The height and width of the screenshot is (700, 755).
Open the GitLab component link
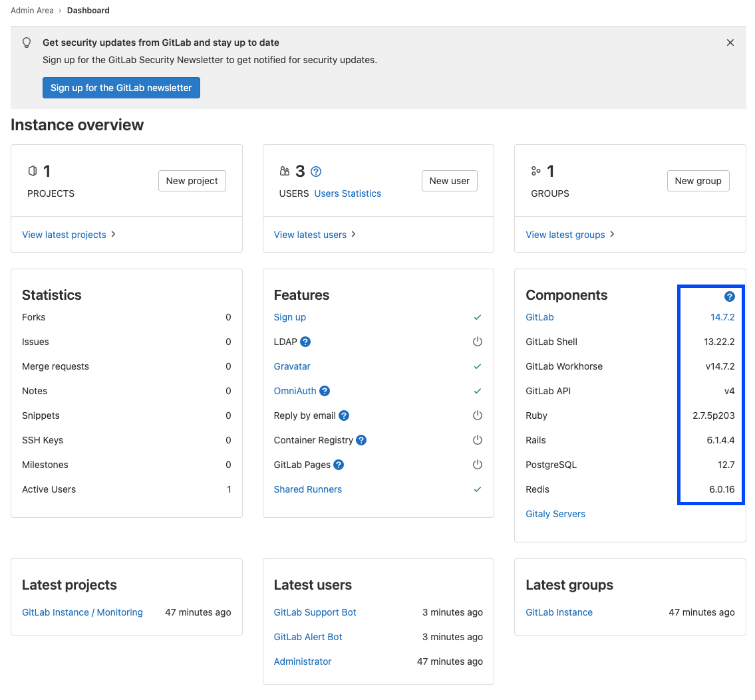coord(539,317)
